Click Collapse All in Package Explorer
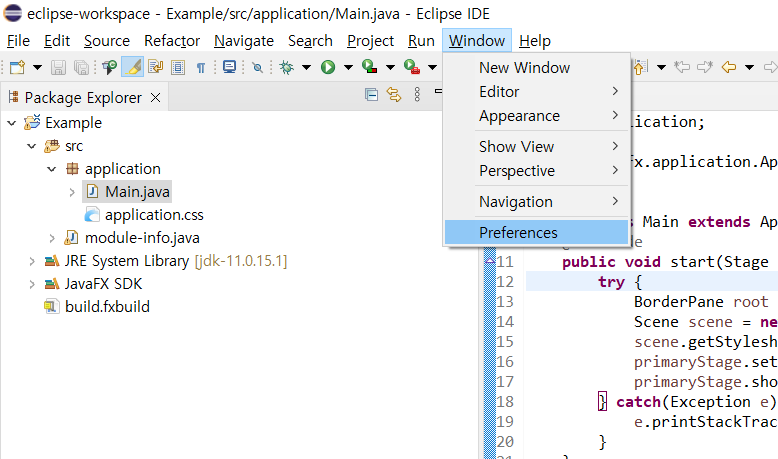The image size is (778, 459). [x=371, y=94]
